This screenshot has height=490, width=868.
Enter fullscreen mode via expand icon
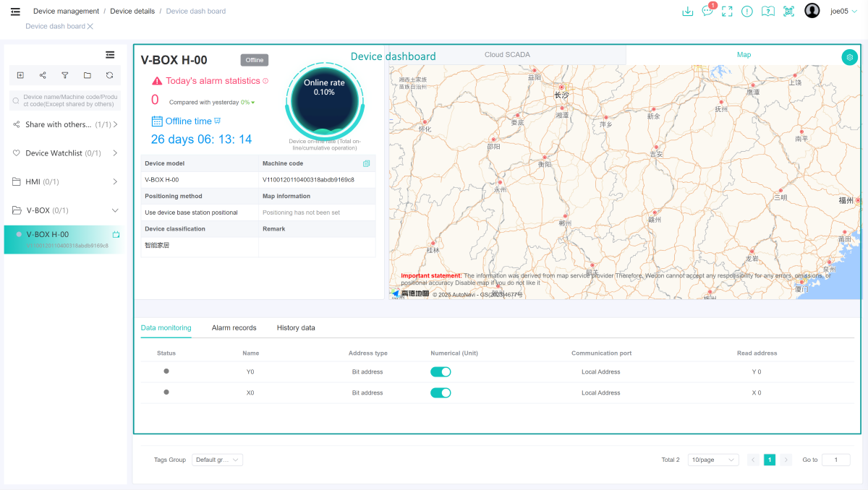(x=727, y=12)
